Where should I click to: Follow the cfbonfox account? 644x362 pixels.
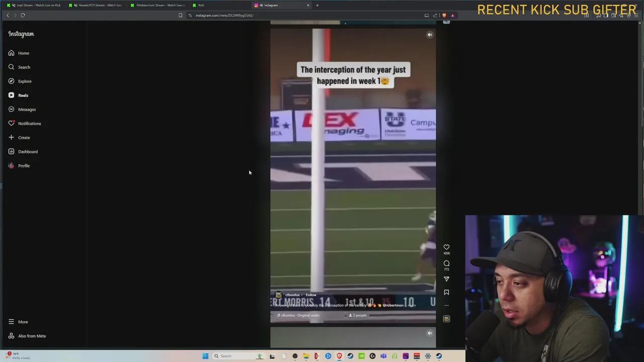click(311, 295)
